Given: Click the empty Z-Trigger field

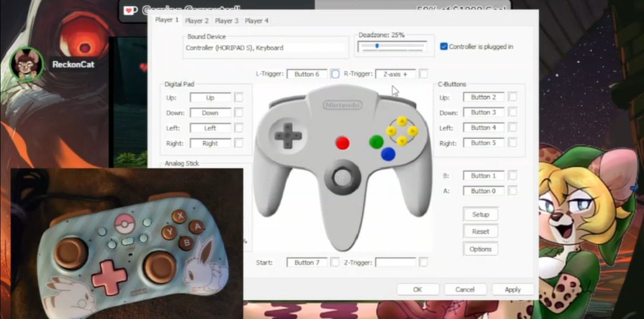Looking at the screenshot, I should click(396, 263).
